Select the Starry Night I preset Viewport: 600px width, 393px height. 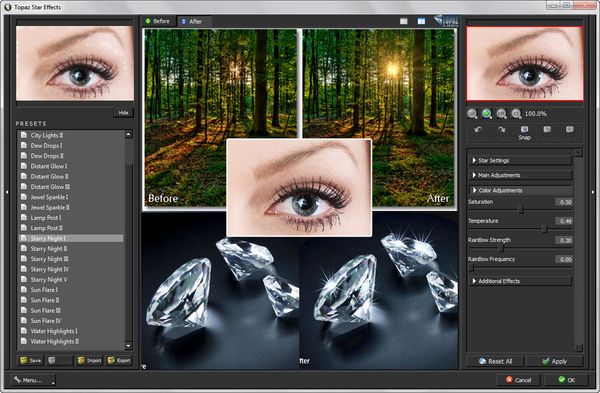pos(71,238)
